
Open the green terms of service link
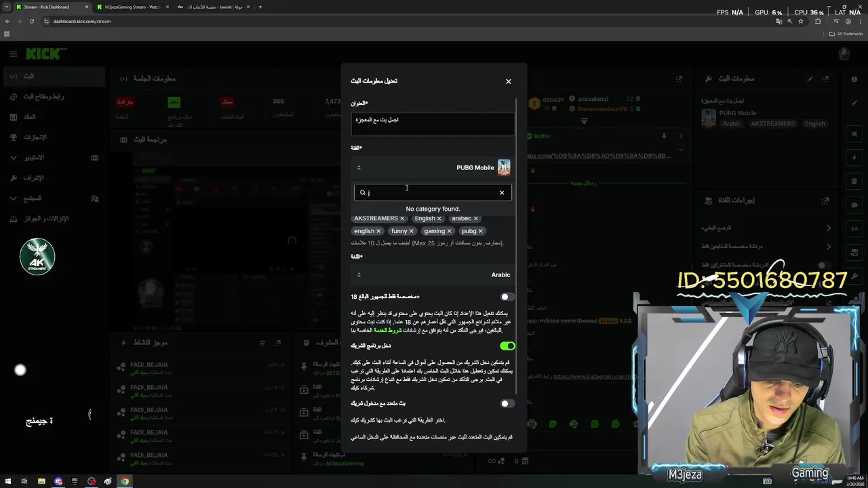tap(388, 330)
